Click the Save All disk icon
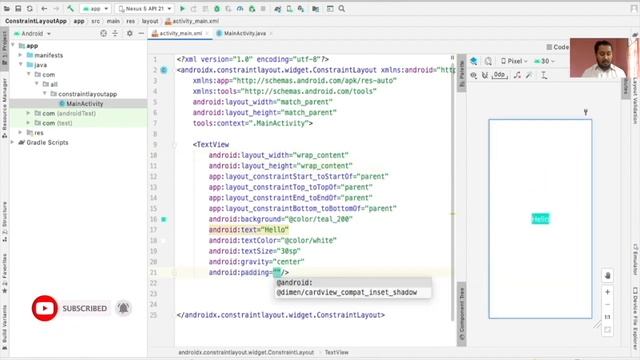The height and width of the screenshot is (360, 640). pyautogui.click(x=18, y=9)
